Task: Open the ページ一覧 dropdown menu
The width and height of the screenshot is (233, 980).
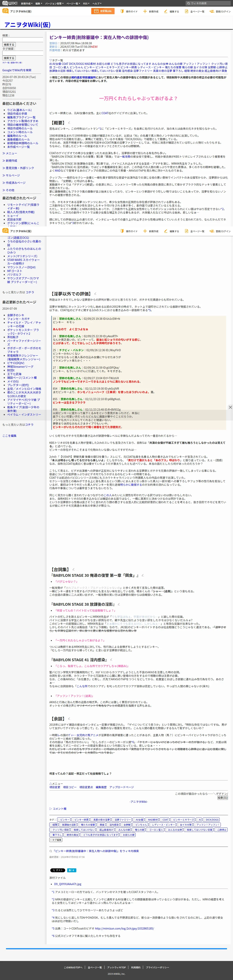Action: coord(73,3)
